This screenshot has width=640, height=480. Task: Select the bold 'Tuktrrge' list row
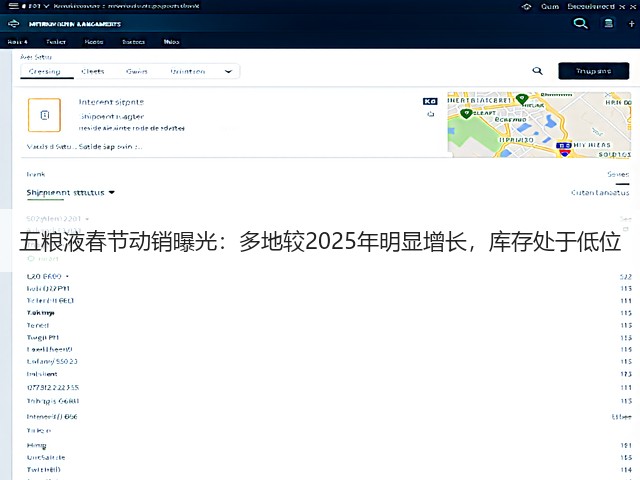329,313
